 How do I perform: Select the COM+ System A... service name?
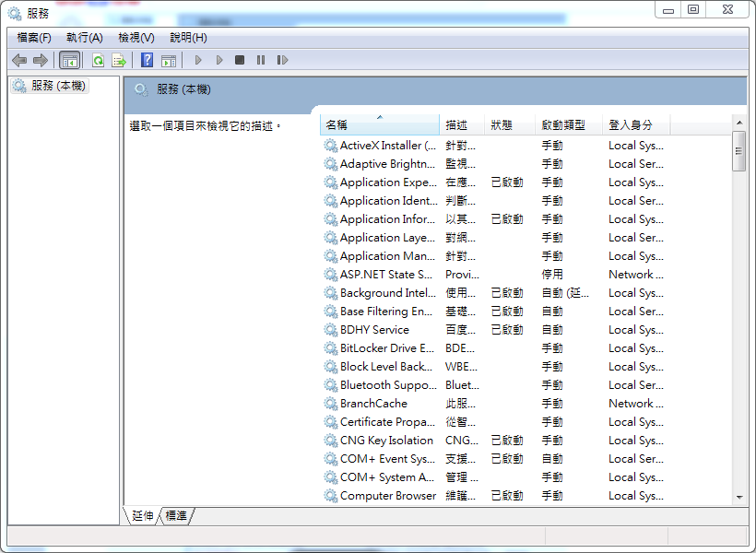coord(387,477)
